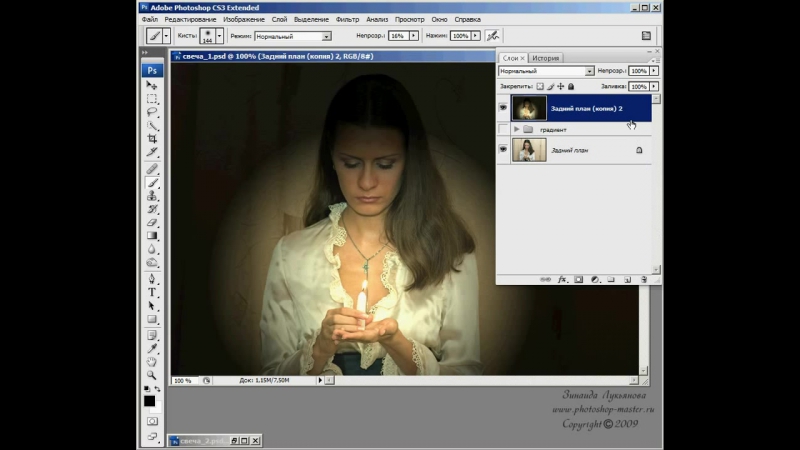
Task: Click add layer mask button
Action: pyautogui.click(x=579, y=280)
